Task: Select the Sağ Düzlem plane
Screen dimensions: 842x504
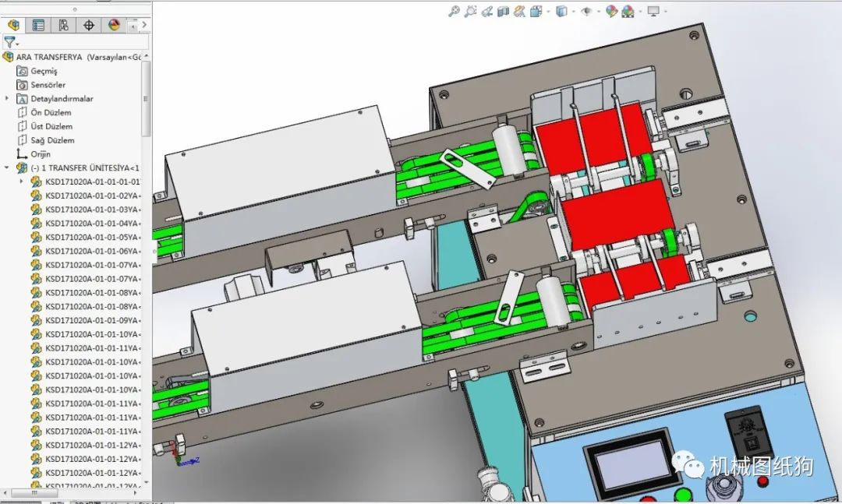Action: 46,141
